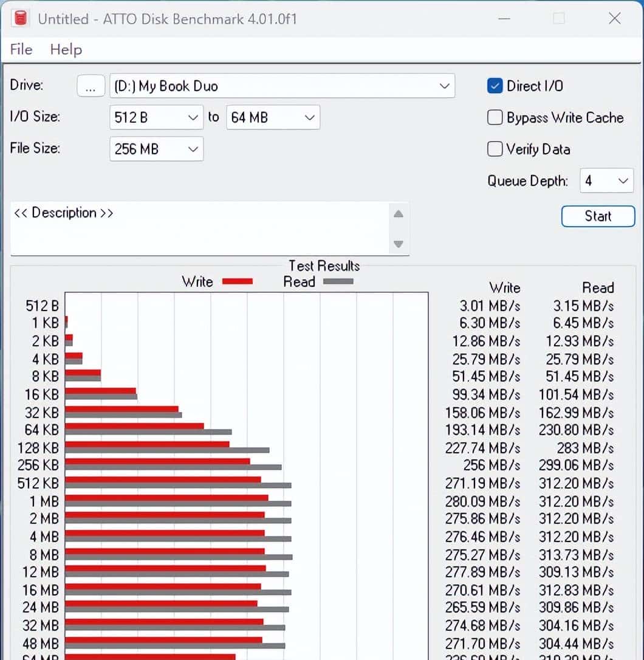Click the description scroll down arrow
Screen dimensions: 644x660
399,244
